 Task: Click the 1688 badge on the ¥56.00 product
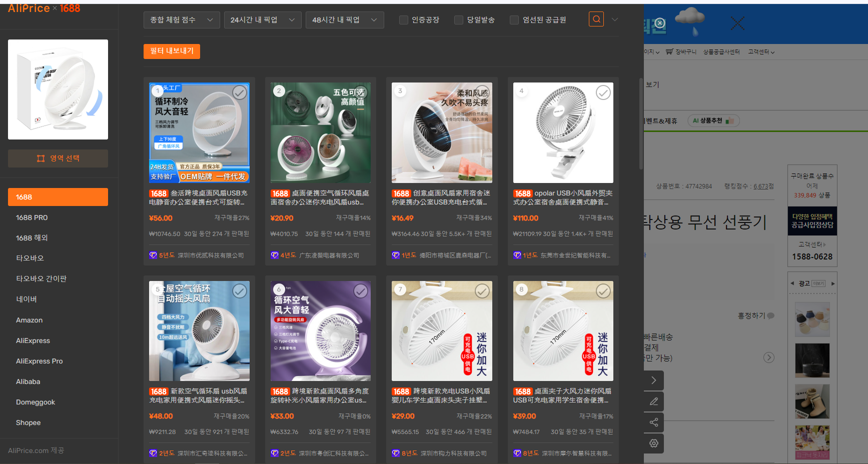tap(159, 193)
